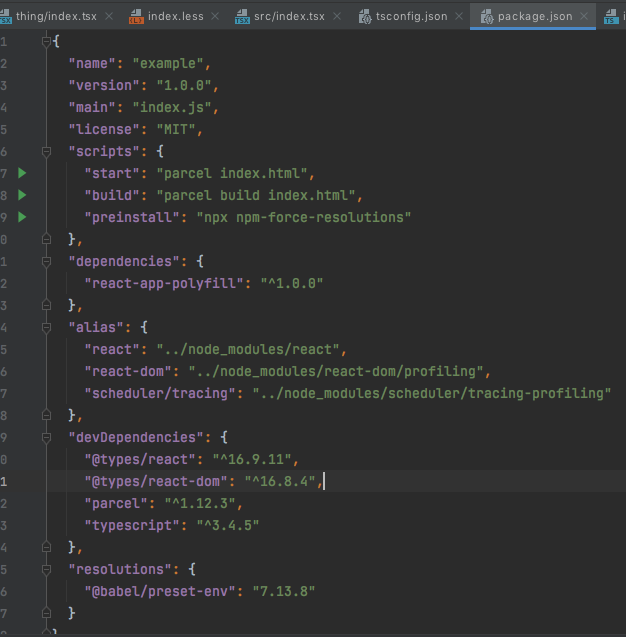Click the "MIT" license value
626x637 pixels.
(x=176, y=129)
